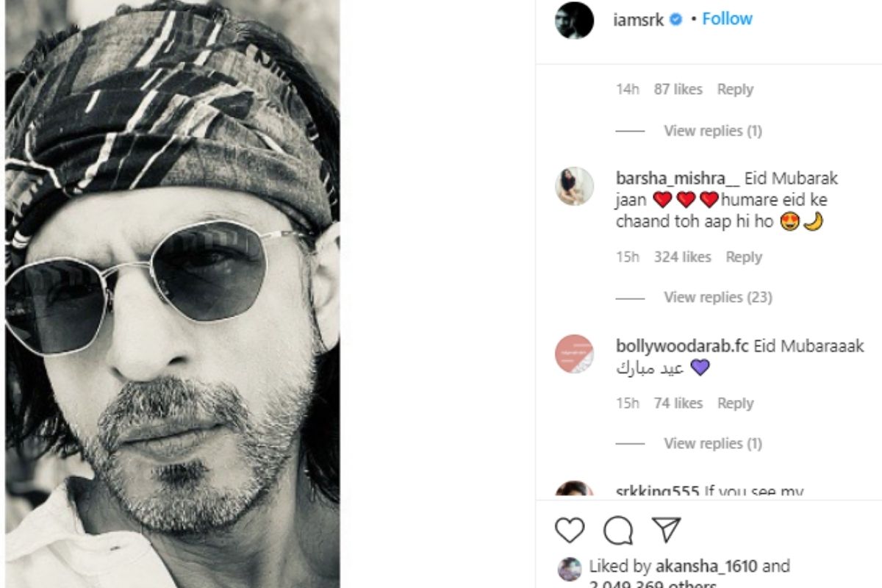View 324 likes on barsha_mishra__ comment
Screen dimensions: 882x588
pos(682,257)
